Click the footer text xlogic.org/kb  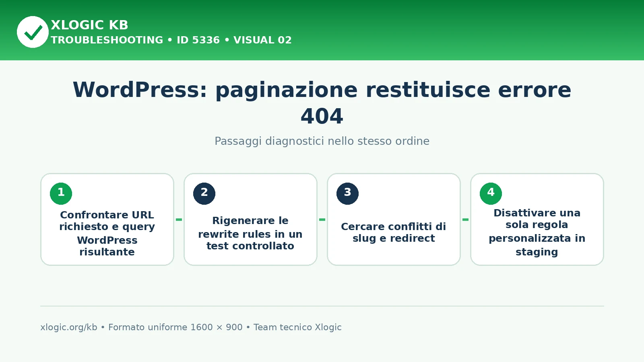[x=69, y=327]
